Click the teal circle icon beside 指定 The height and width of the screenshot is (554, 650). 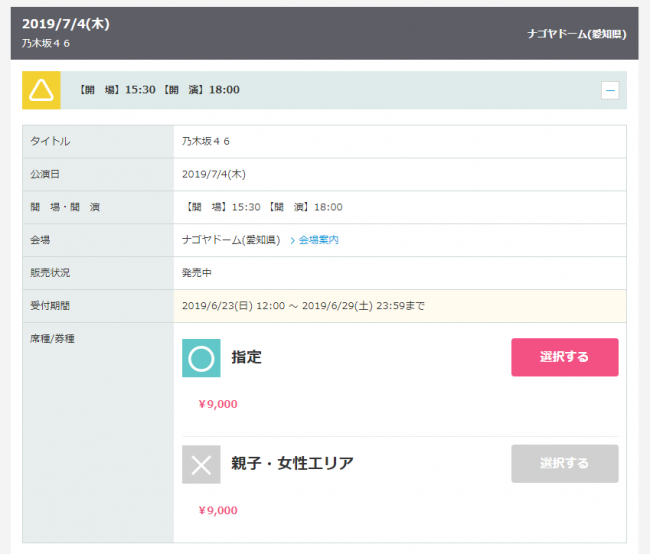(x=201, y=358)
